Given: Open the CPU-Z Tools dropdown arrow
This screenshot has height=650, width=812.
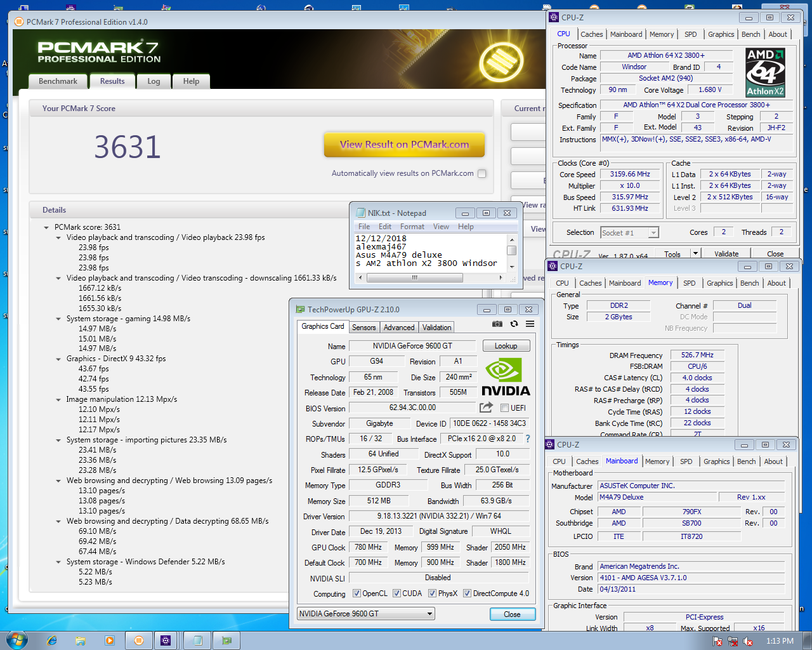Looking at the screenshot, I should coord(695,254).
